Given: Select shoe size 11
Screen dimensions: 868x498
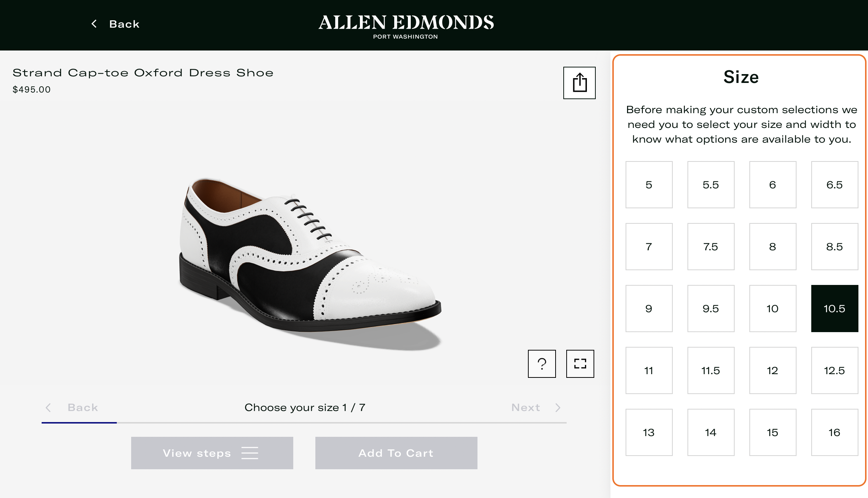Looking at the screenshot, I should point(649,370).
